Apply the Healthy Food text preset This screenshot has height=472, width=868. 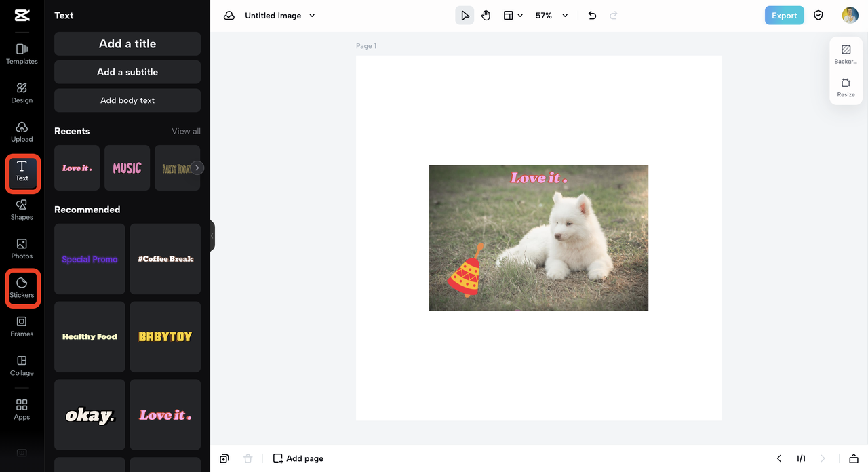click(x=90, y=337)
